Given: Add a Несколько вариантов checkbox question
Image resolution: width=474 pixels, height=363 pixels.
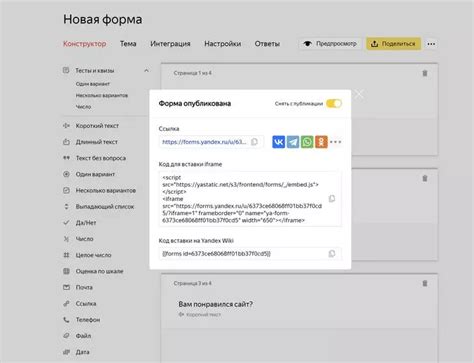Looking at the screenshot, I should click(99, 190).
